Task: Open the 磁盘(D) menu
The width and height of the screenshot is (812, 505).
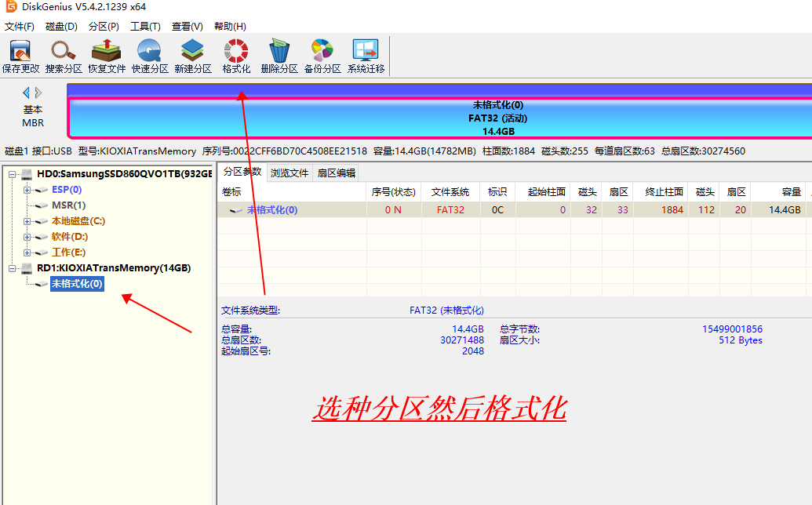Action: coord(61,26)
